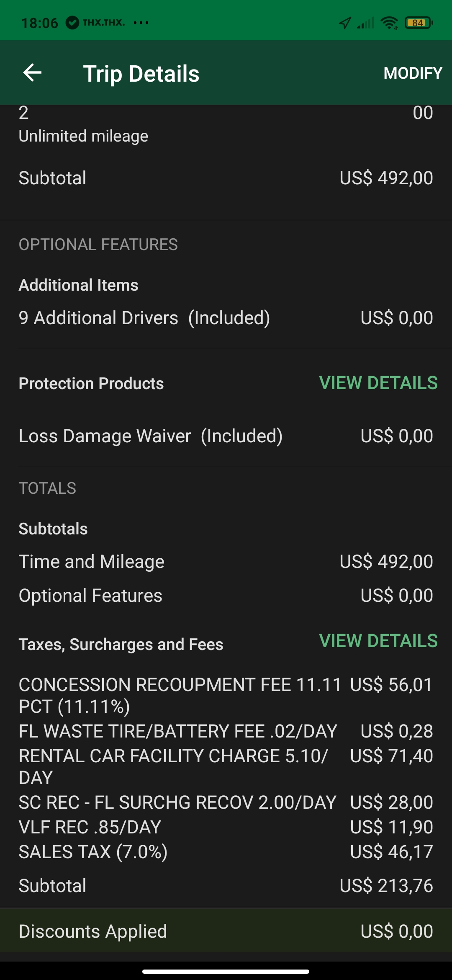Tap the Discounts Applied row

click(x=226, y=931)
